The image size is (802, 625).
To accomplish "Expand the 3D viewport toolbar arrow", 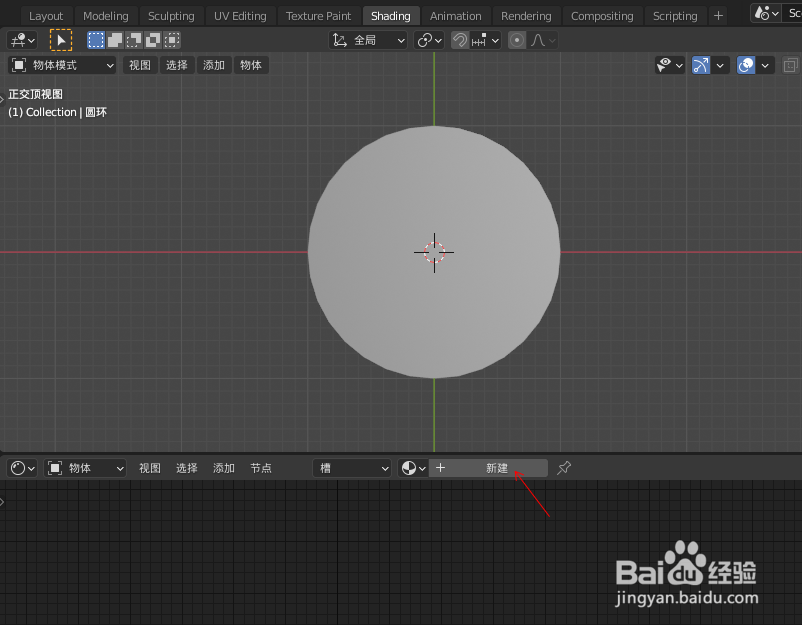I will pyautogui.click(x=2, y=99).
